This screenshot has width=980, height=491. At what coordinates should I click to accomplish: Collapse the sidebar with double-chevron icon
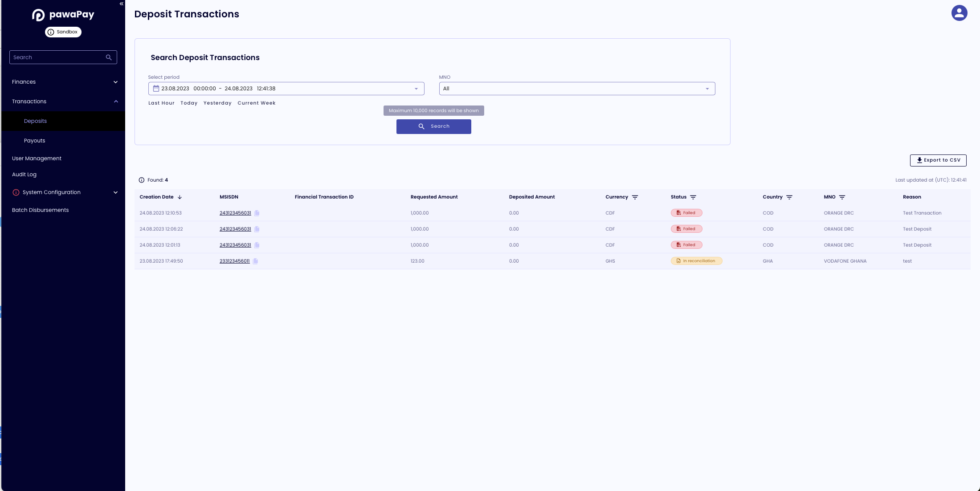(x=121, y=4)
